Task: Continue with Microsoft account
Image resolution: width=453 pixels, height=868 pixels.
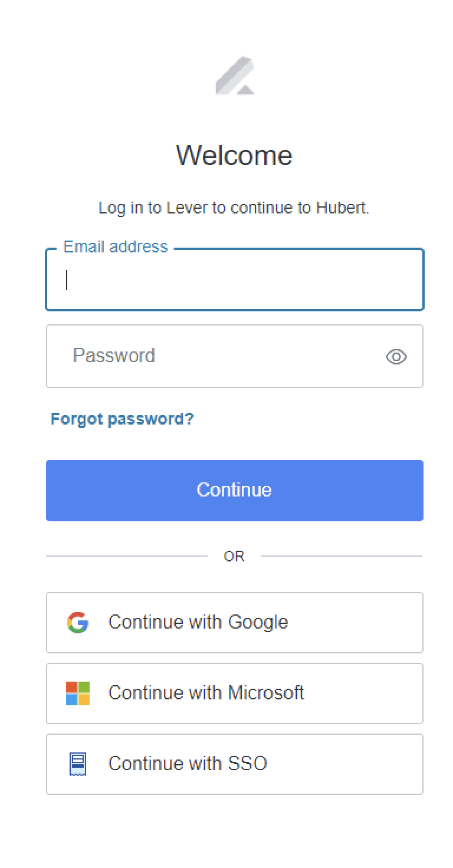Action: tap(234, 693)
